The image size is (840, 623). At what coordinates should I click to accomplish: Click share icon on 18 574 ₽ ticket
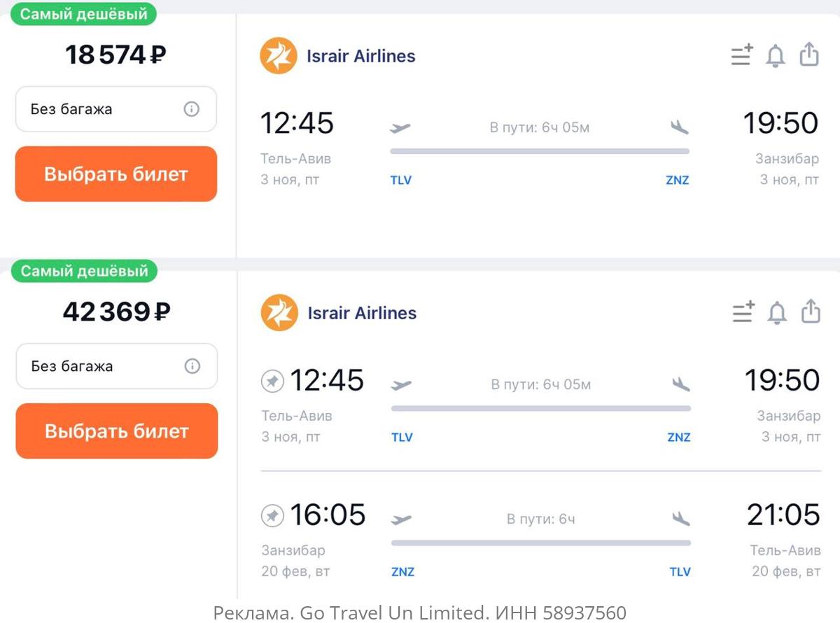click(x=809, y=55)
